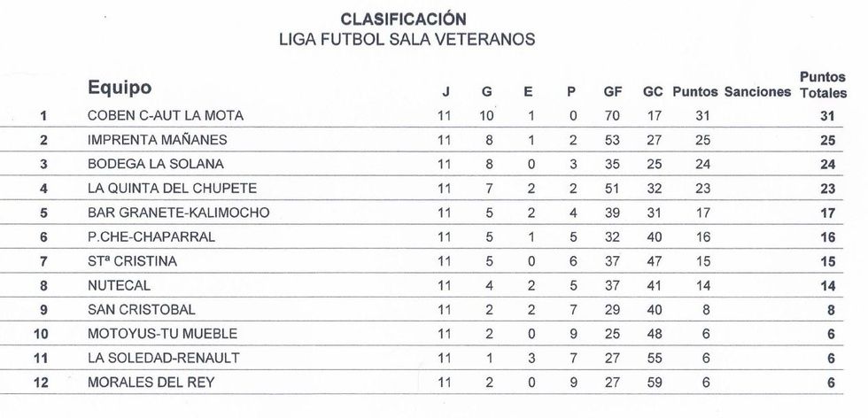This screenshot has width=868, height=418.
Task: Select team COBEN C-AUT LA MOTA
Action: [165, 115]
